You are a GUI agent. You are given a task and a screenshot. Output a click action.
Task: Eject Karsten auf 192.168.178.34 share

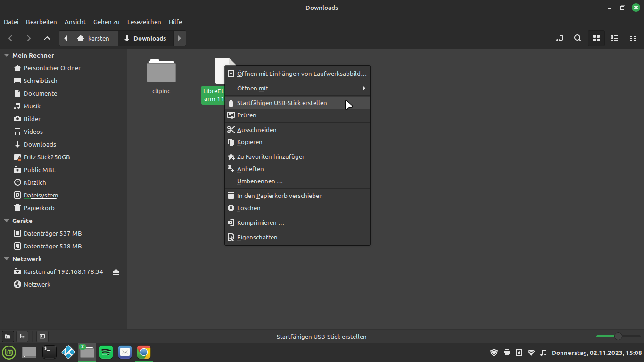pos(116,272)
